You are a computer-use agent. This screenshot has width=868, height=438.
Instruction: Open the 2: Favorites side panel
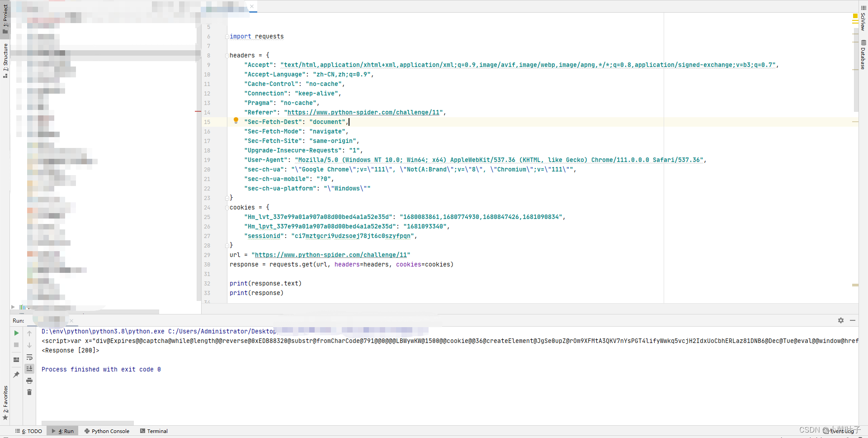coord(5,403)
